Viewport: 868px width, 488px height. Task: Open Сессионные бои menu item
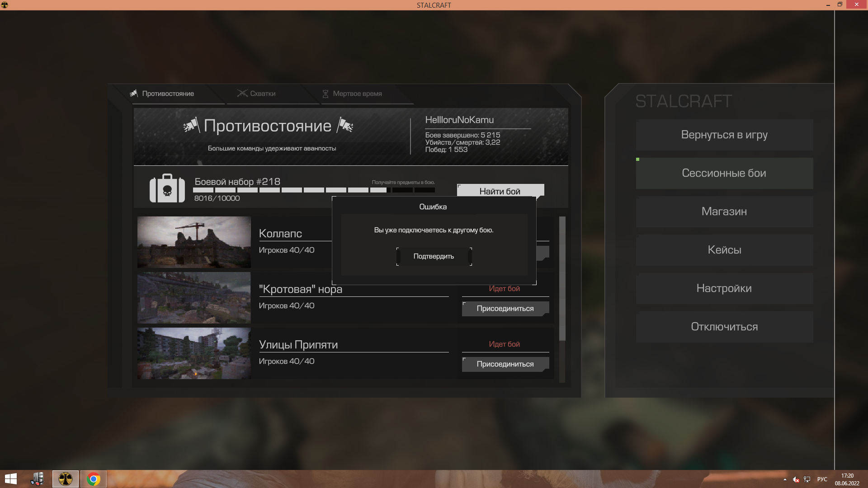(x=724, y=173)
